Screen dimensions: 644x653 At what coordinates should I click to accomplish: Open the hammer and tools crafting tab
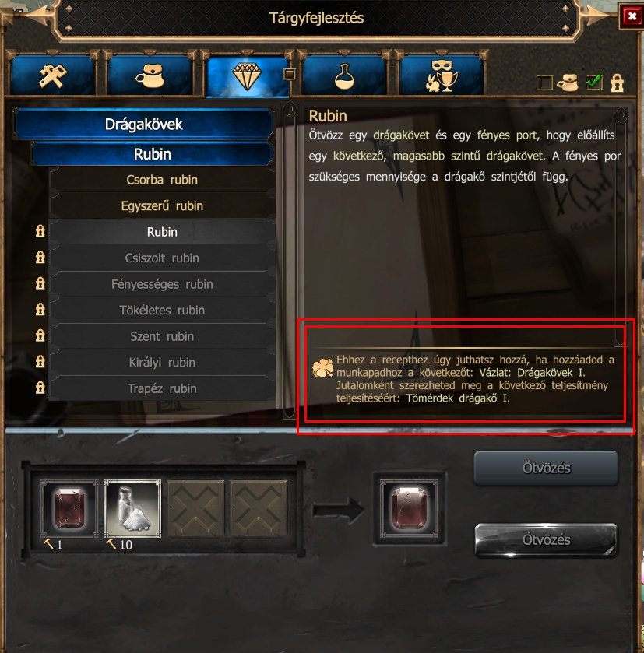tap(52, 75)
